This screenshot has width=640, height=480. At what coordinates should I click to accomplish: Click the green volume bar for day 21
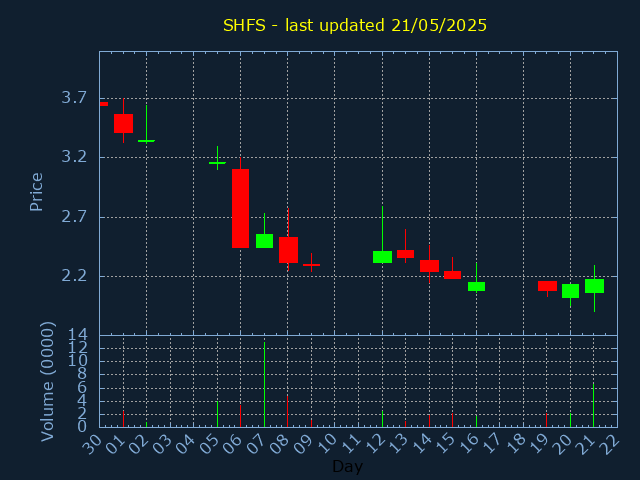tap(593, 405)
